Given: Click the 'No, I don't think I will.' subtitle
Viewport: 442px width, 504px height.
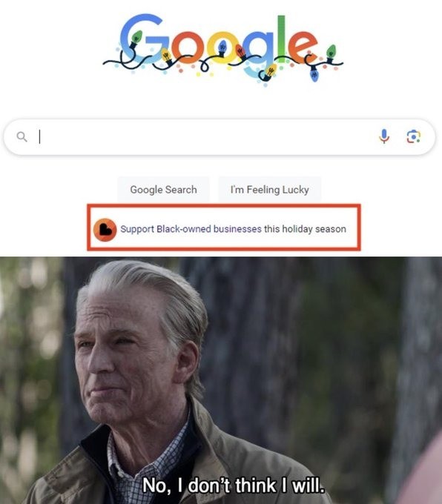Looking at the screenshot, I should (233, 485).
